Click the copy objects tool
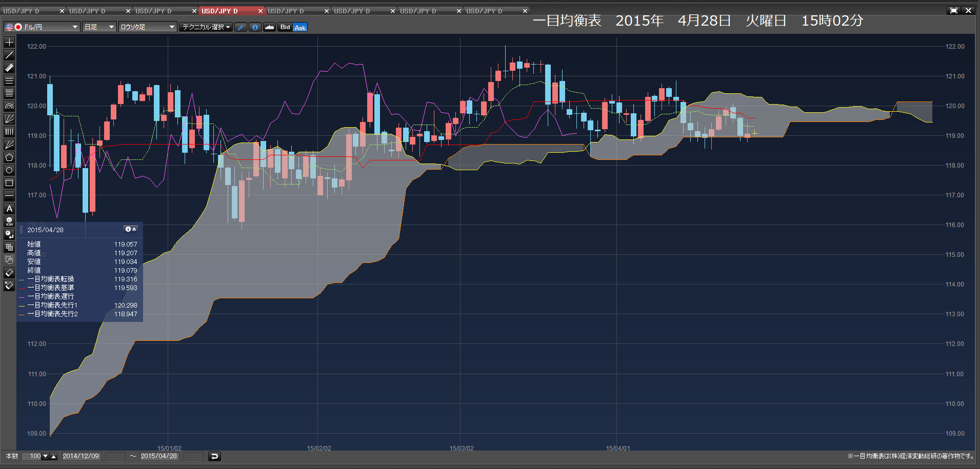The height and width of the screenshot is (469, 980). pos(9,247)
